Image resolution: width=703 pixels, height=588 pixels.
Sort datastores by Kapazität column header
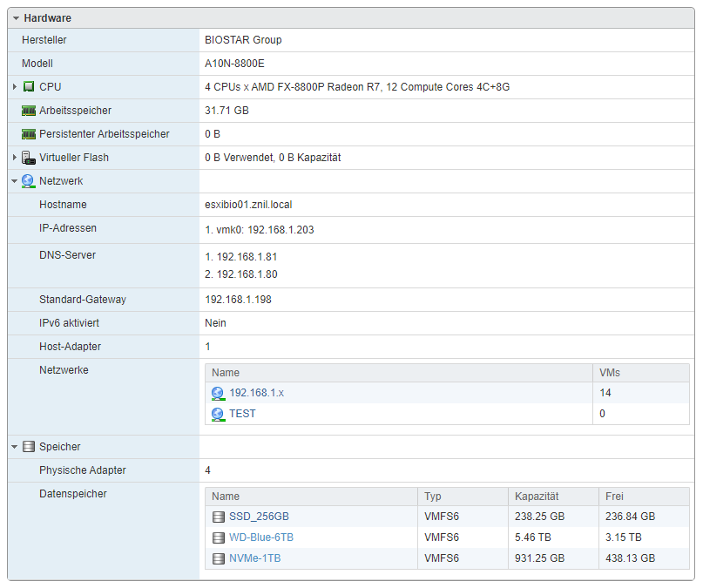coord(537,497)
